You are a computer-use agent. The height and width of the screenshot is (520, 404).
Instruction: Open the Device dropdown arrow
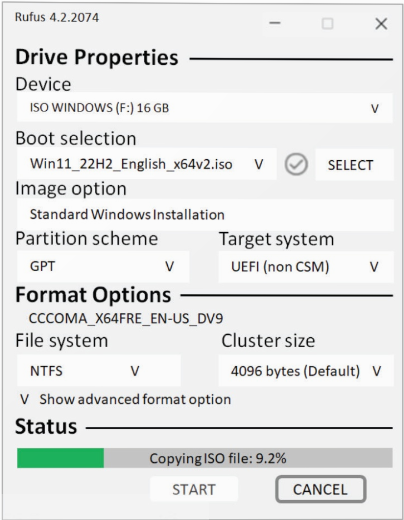pos(375,108)
